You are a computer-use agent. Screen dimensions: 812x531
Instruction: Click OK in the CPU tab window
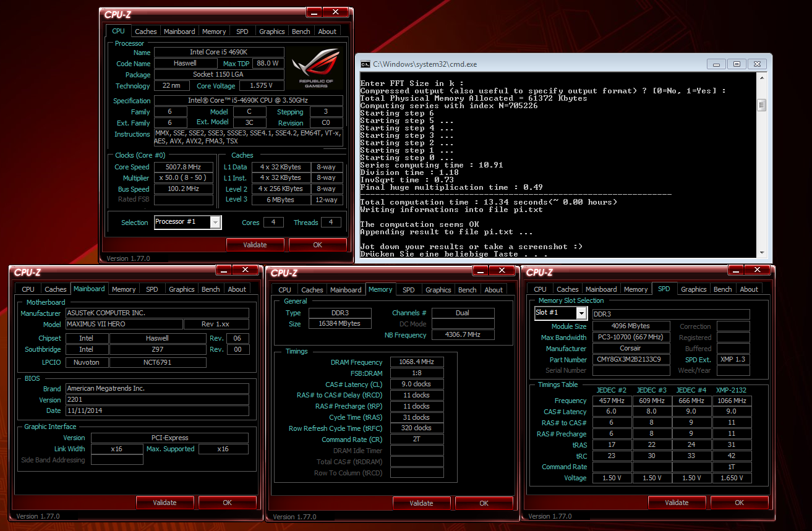(x=318, y=245)
